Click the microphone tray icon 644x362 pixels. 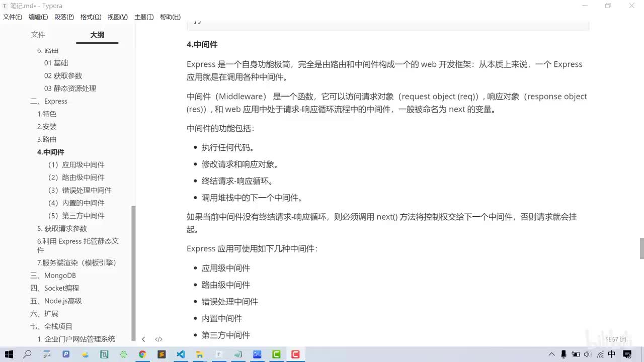564,354
